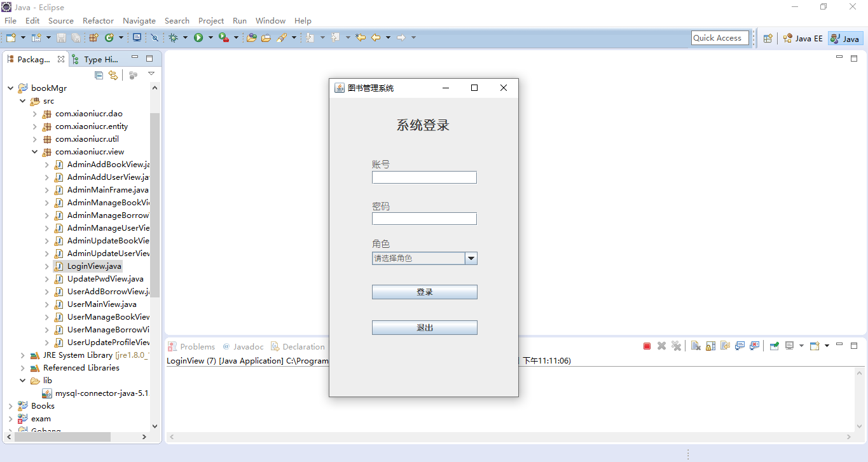Close the Package Explorer tab with X
This screenshot has height=462, width=868.
coord(61,59)
